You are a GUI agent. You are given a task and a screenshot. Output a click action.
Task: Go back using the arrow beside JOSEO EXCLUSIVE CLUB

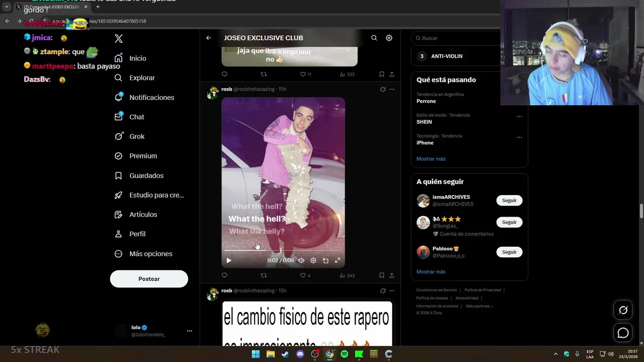[x=208, y=38]
